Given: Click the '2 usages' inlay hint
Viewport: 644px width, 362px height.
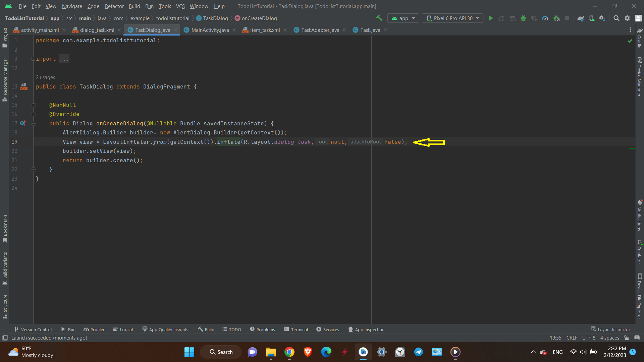Looking at the screenshot, I should (45, 77).
